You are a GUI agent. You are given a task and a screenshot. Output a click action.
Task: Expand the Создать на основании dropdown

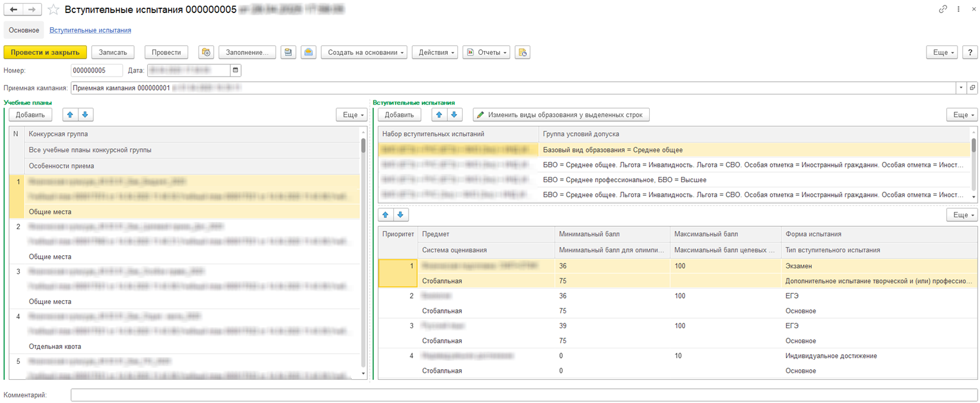click(x=365, y=52)
